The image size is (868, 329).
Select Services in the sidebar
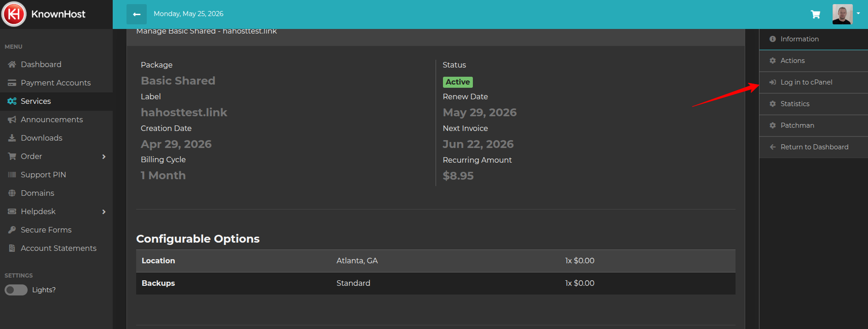pos(56,101)
